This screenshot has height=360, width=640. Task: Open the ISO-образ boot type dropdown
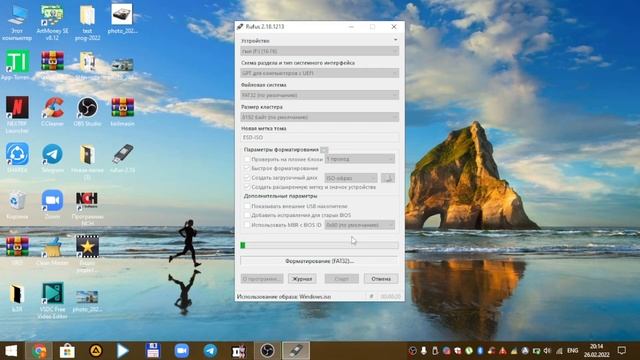(x=351, y=178)
